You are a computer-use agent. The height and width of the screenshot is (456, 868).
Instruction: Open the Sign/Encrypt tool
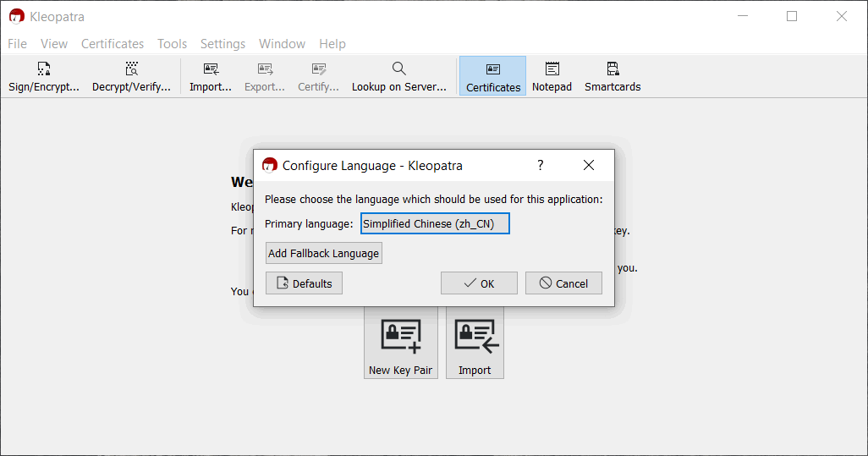(44, 76)
